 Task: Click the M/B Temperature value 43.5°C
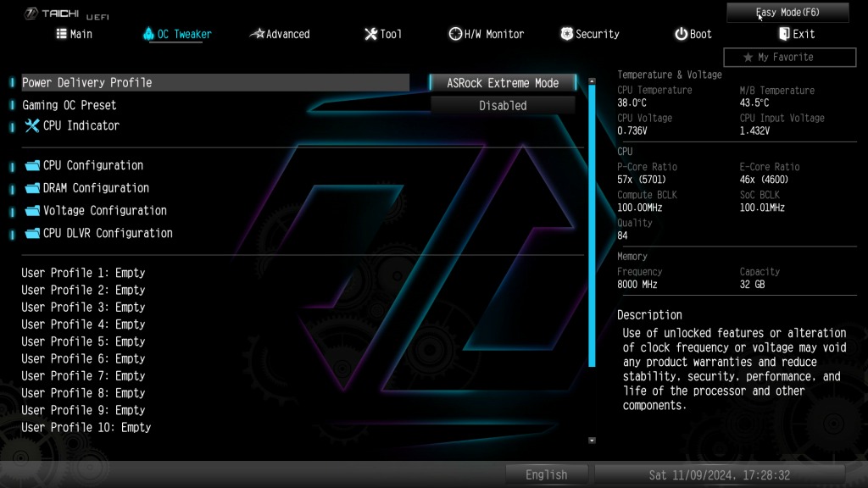pyautogui.click(x=754, y=103)
